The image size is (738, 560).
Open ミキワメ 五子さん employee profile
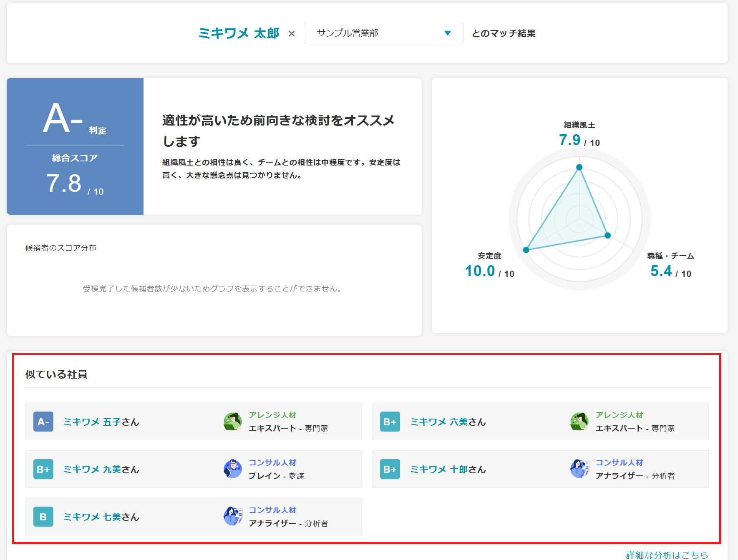(101, 422)
